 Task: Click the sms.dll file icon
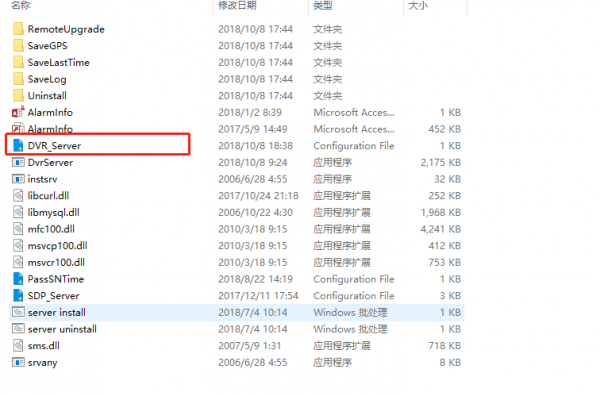point(18,345)
